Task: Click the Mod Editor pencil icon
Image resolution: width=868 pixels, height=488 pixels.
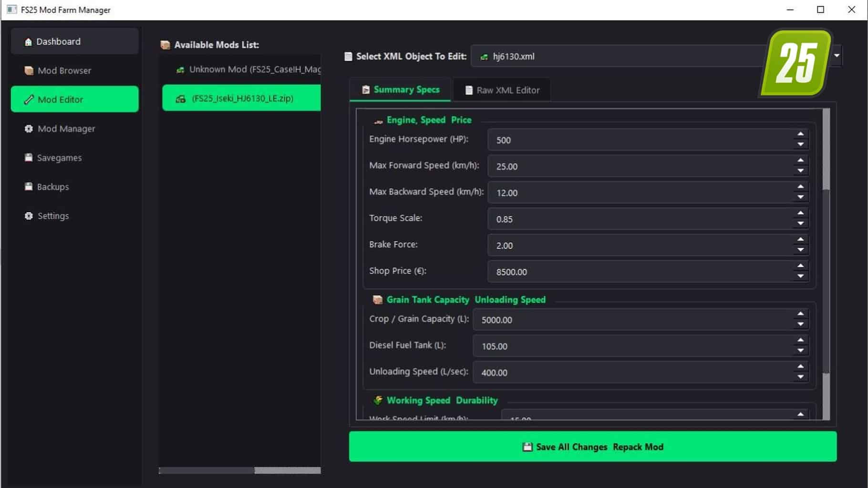Action: pyautogui.click(x=29, y=99)
